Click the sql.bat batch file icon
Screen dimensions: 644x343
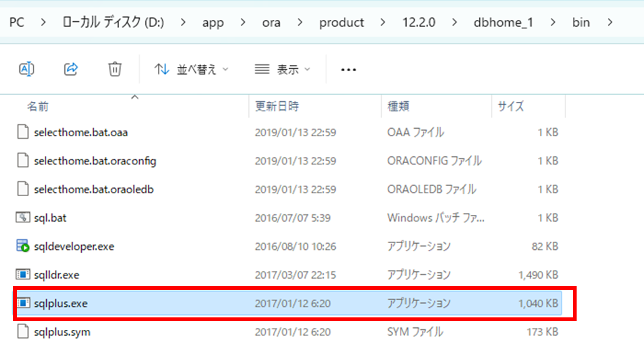tap(23, 217)
